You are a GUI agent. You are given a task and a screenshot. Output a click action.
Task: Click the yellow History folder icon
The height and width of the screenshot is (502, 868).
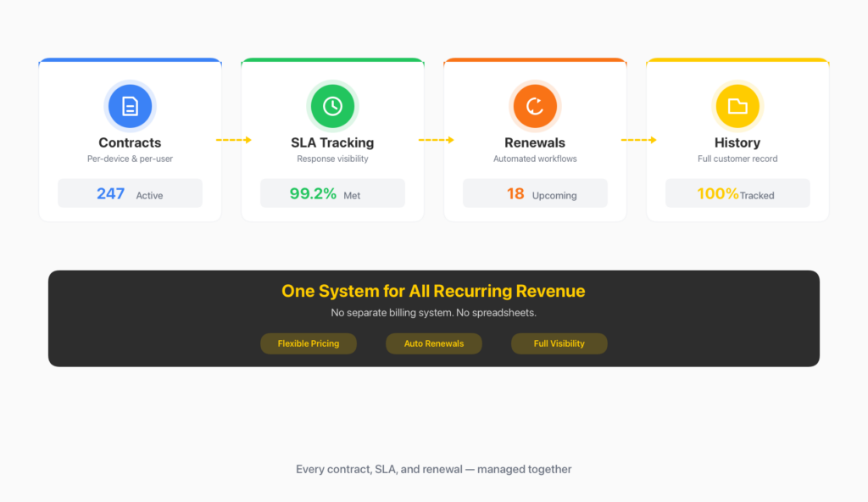737,106
